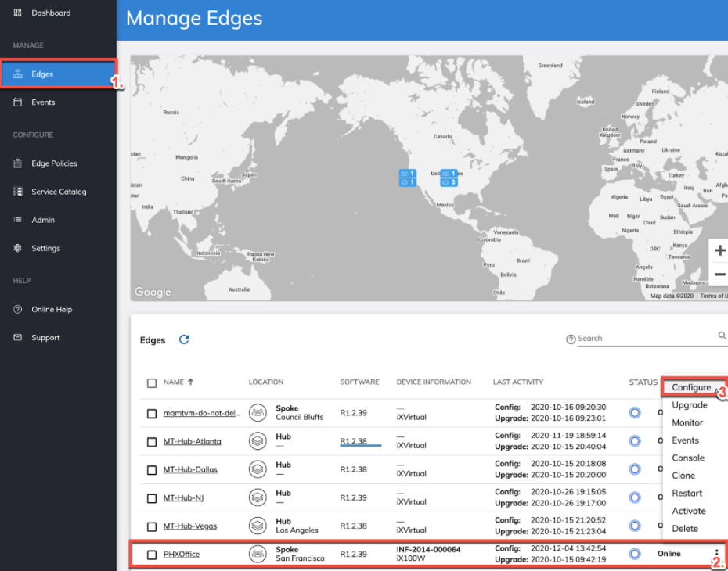Click the Admin list icon
Screen dimensions: 728x571
click(x=18, y=220)
